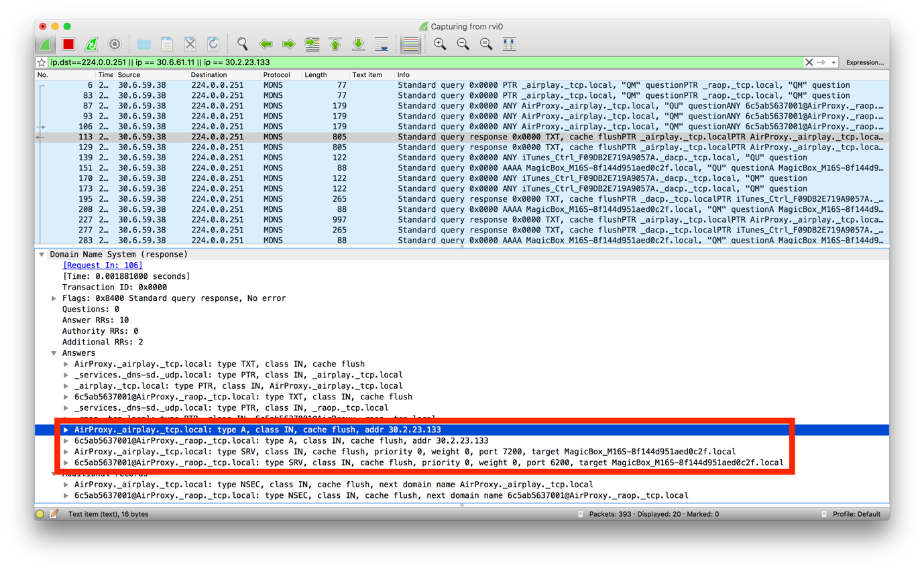Open capture options gear icon
Image resolution: width=924 pixels, height=569 pixels.
[115, 44]
